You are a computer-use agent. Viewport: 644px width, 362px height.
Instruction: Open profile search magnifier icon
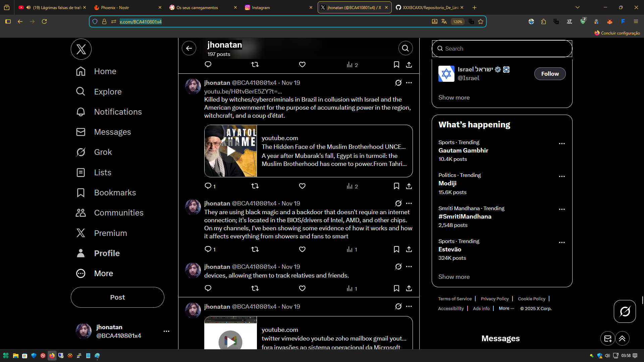click(405, 48)
